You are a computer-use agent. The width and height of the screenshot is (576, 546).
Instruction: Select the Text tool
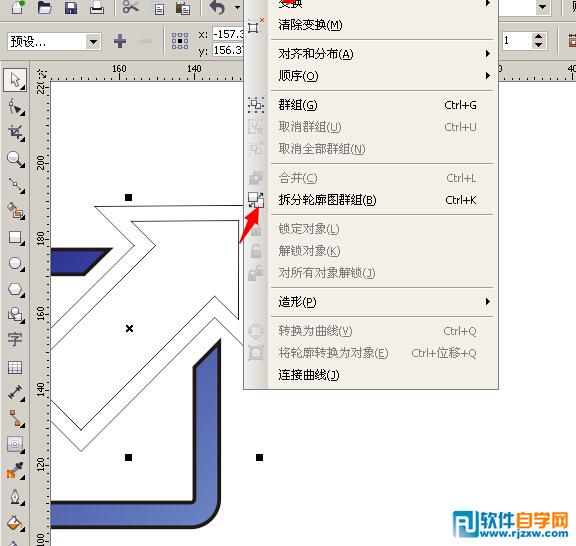15,340
